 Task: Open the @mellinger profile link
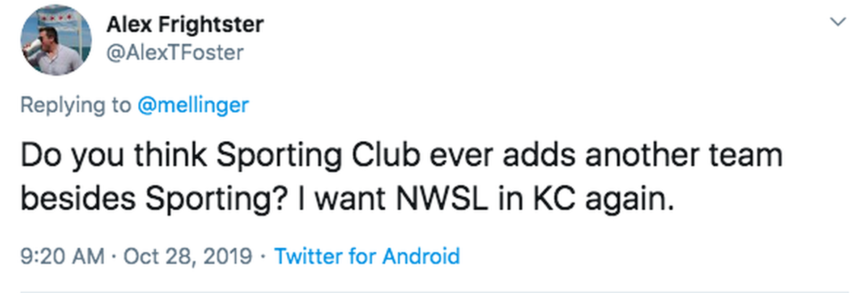(194, 105)
